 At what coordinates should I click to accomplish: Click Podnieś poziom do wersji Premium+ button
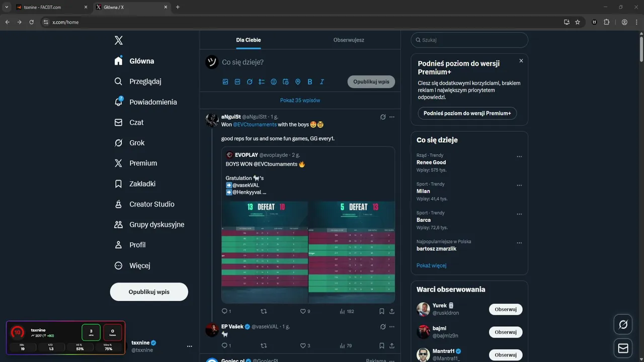click(467, 113)
